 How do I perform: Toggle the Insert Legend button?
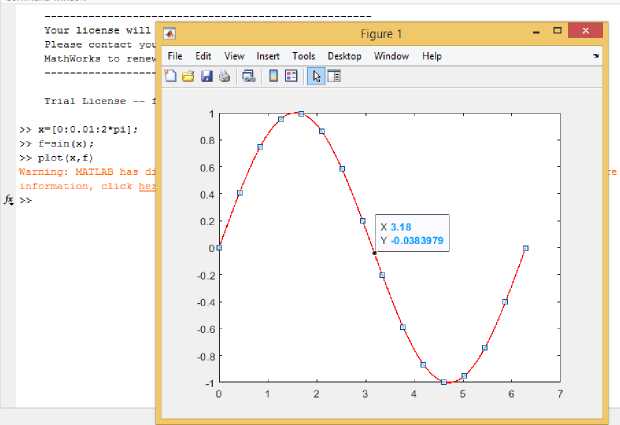pos(291,76)
